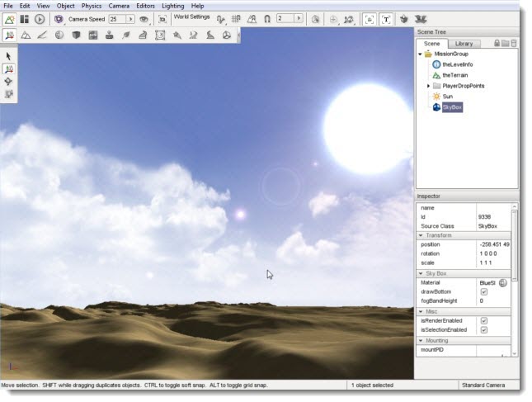The width and height of the screenshot is (532, 402).
Task: Toggle the object bounding box display icon
Action: coord(370,19)
